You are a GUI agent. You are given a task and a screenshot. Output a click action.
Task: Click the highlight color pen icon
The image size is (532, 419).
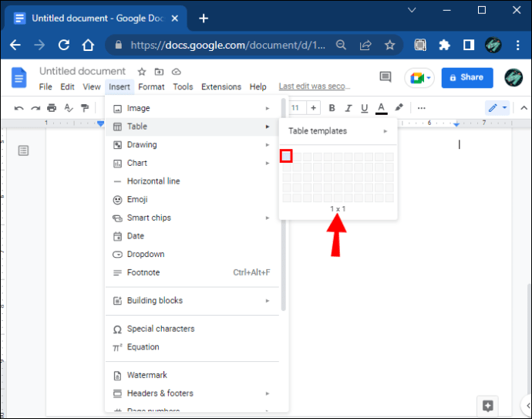(399, 108)
